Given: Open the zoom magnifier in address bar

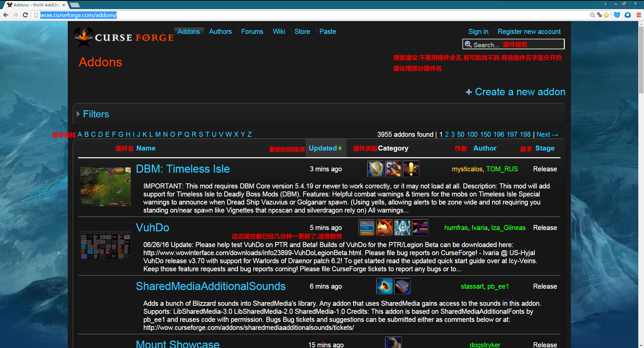Looking at the screenshot, I should tap(592, 15).
